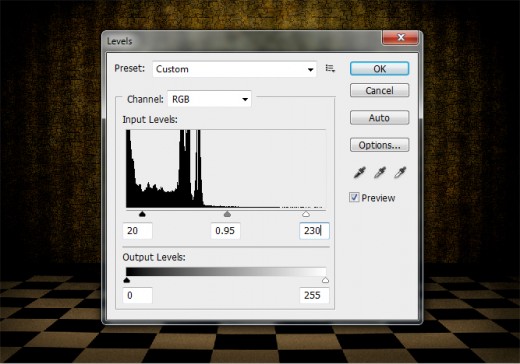This screenshot has height=364, width=520.
Task: Click the Preset: label
Action: tap(130, 68)
